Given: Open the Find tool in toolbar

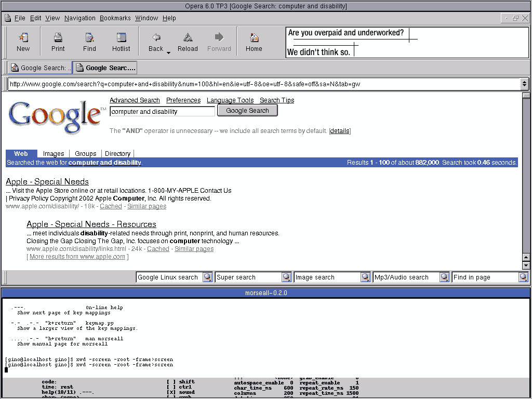Looking at the screenshot, I should [x=89, y=38].
